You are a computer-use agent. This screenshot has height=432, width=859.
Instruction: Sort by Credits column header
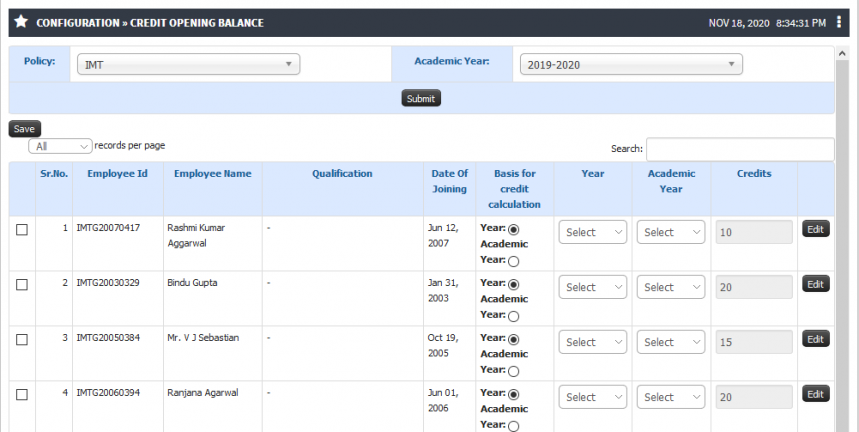click(754, 174)
